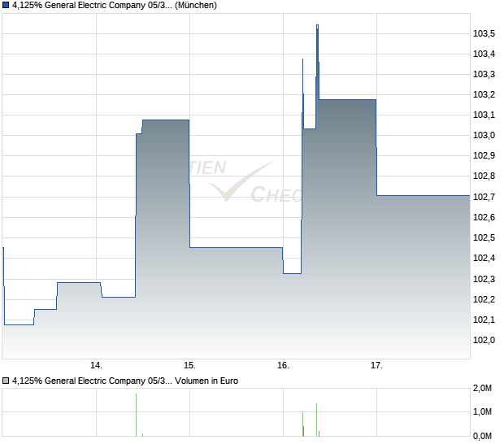Select the '17.' date axis label
Viewport: 504px width, 444px height.
[x=376, y=365]
